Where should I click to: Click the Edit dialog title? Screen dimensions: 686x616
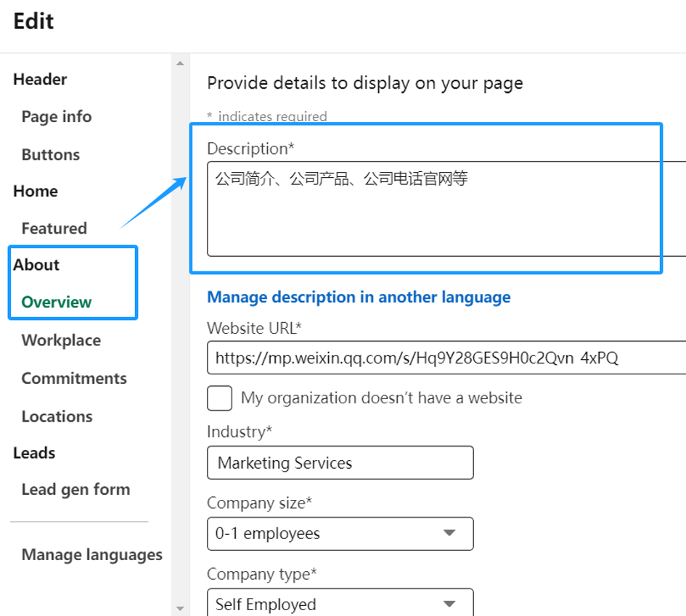33,21
